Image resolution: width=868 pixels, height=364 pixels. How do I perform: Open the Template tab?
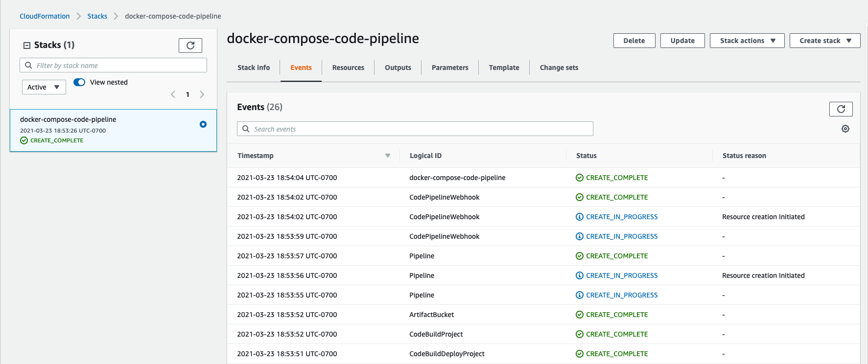504,68
